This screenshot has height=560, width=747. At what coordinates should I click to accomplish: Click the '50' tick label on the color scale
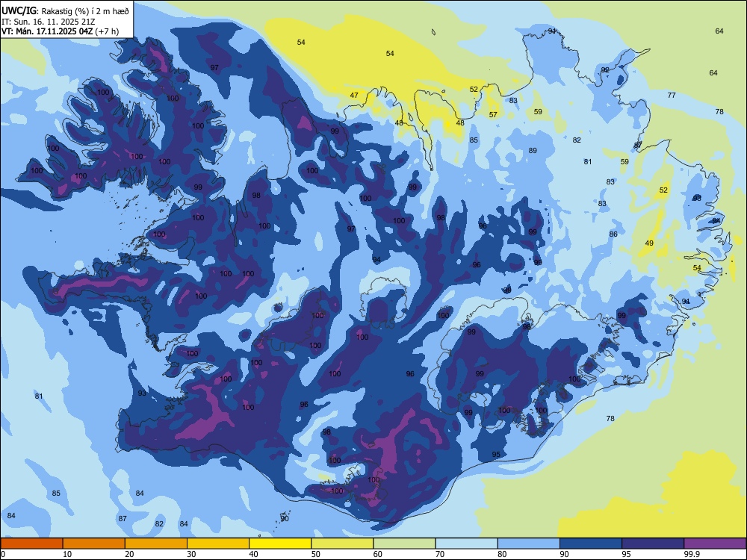coord(315,554)
